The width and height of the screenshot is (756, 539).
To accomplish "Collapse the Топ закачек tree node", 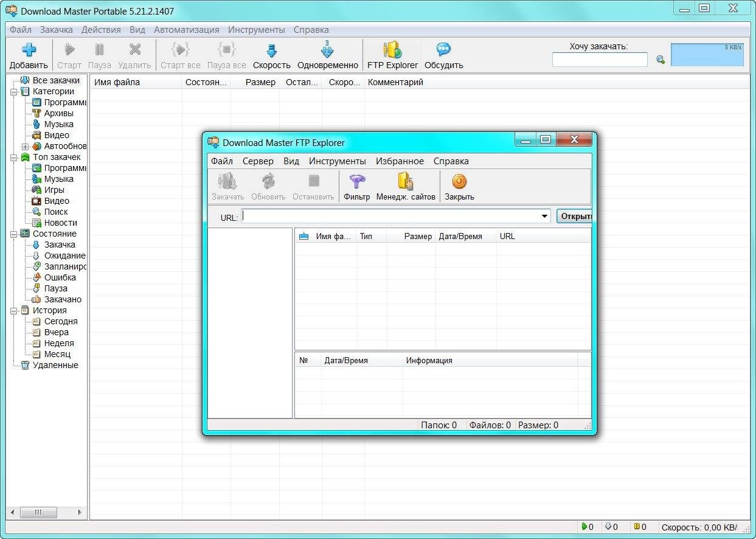I will click(14, 158).
